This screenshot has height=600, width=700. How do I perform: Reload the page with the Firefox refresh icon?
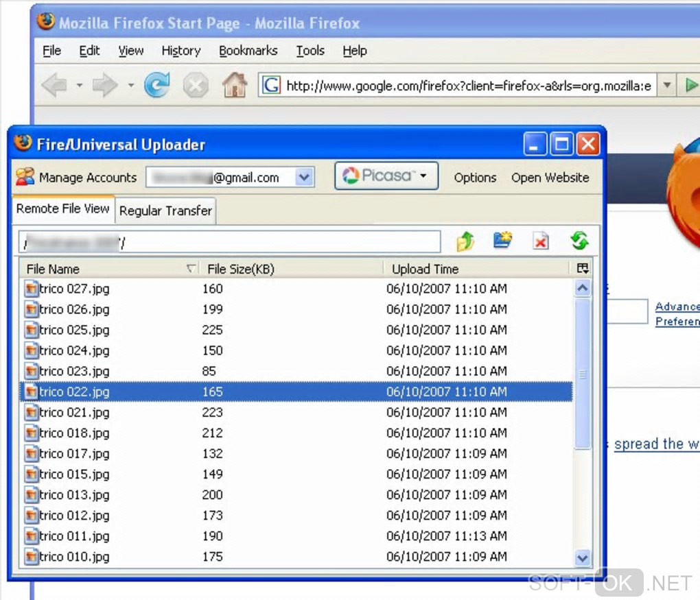pos(157,84)
